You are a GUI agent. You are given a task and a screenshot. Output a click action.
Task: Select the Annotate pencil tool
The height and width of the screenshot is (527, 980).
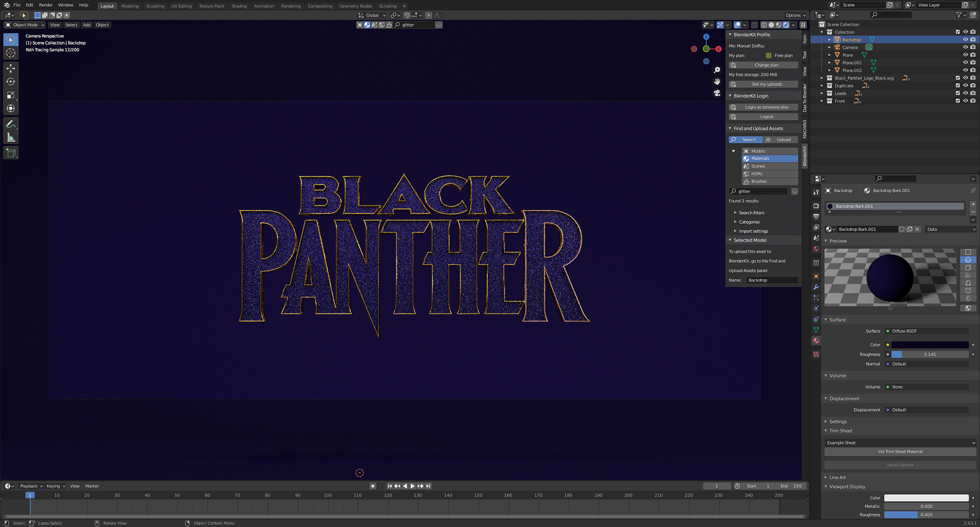(11, 124)
